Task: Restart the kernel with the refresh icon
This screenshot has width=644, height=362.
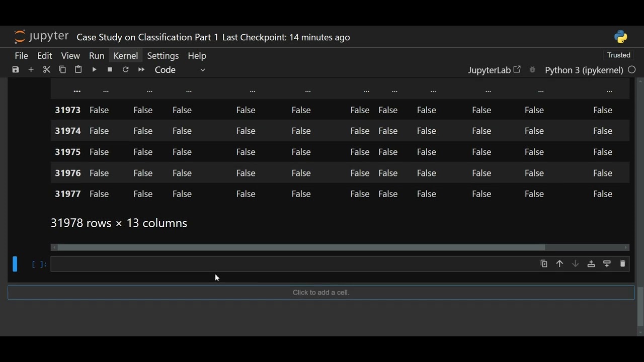Action: tap(126, 70)
